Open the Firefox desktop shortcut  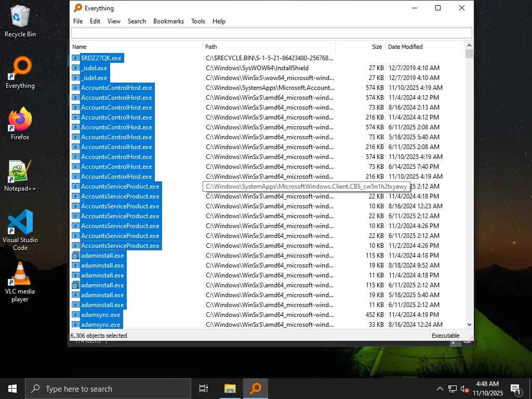click(x=20, y=124)
